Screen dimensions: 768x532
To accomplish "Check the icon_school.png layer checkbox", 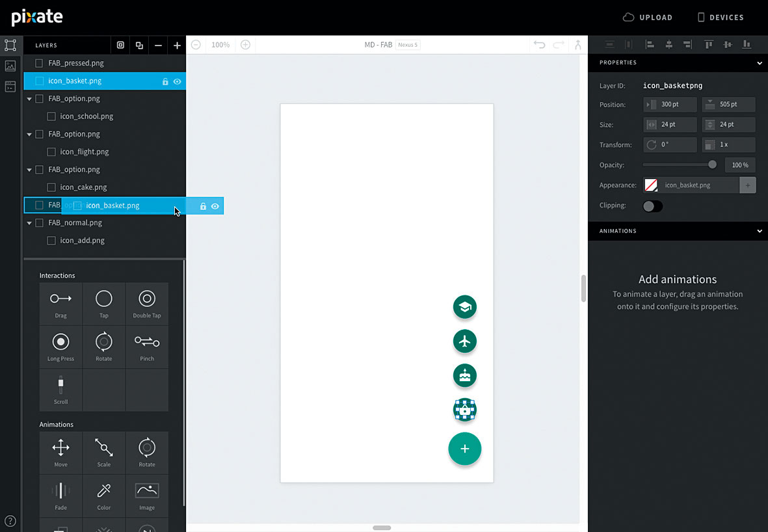I will click(51, 116).
